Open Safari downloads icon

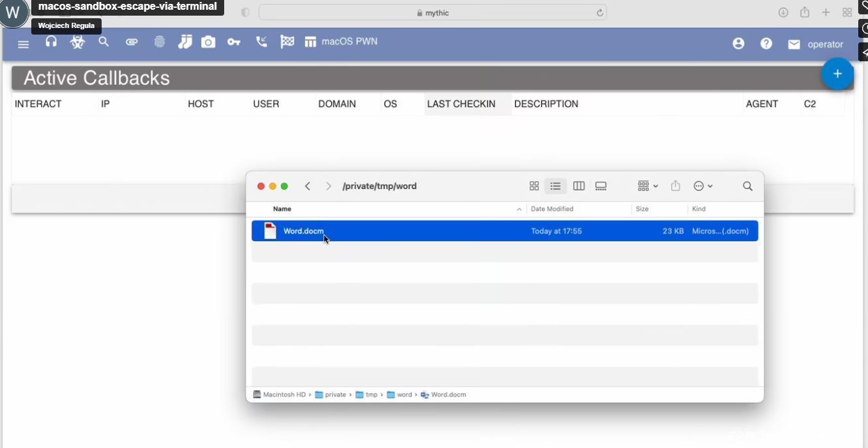click(783, 12)
